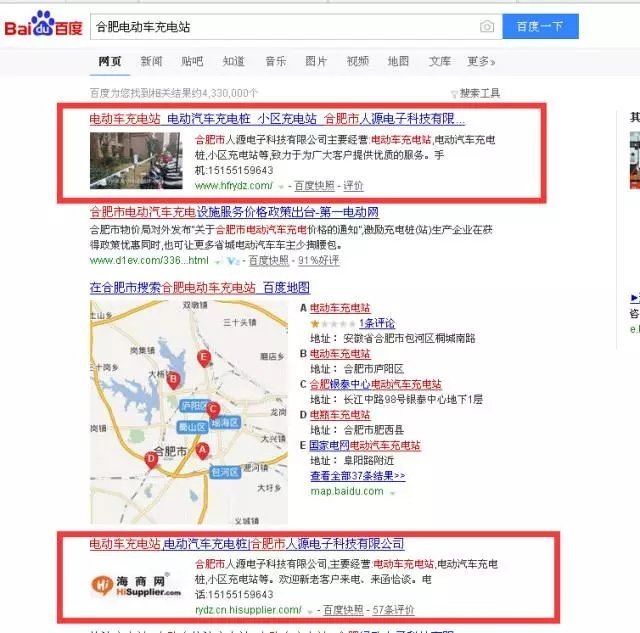
Task: Open 在合肥市搜索合肥电动车充电站 百度地图 link
Action: [200, 288]
